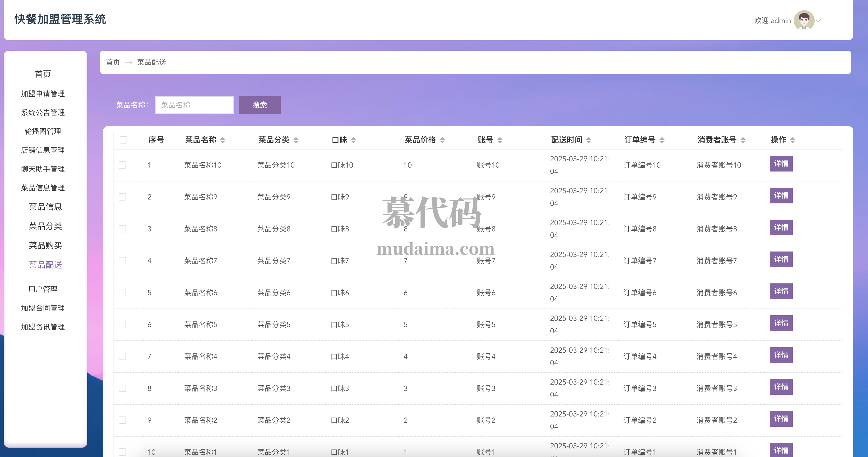Sort by 菜品分类 column arrows
This screenshot has height=457, width=868.
[296, 140]
